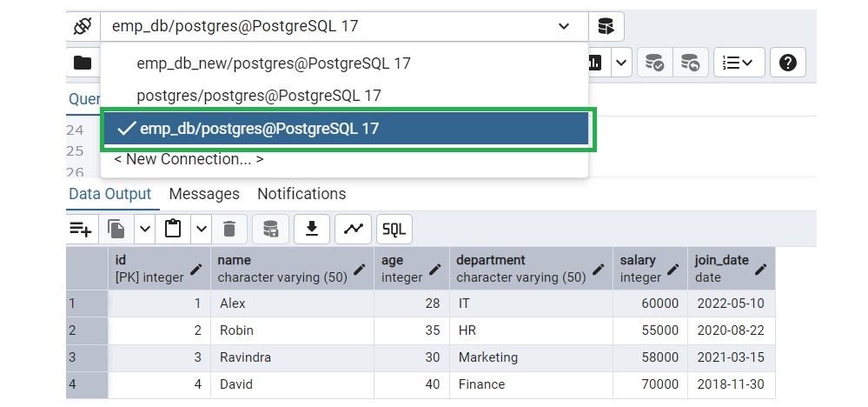Viewport: 868px width, 407px height.
Task: Delete selected rows with trash icon
Action: [229, 229]
